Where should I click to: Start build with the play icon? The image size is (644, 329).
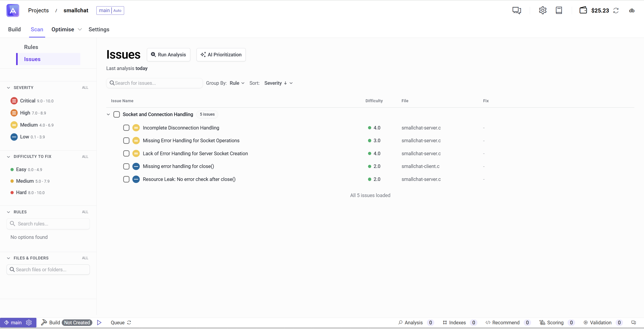point(99,323)
